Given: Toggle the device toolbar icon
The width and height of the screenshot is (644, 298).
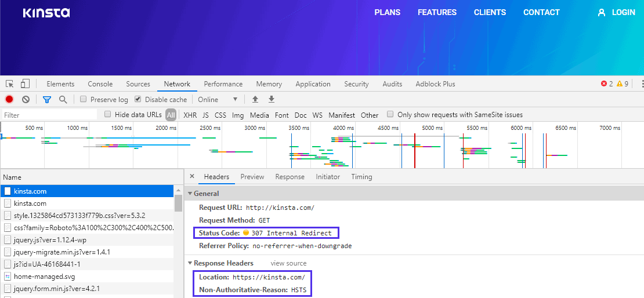Looking at the screenshot, I should coord(26,84).
